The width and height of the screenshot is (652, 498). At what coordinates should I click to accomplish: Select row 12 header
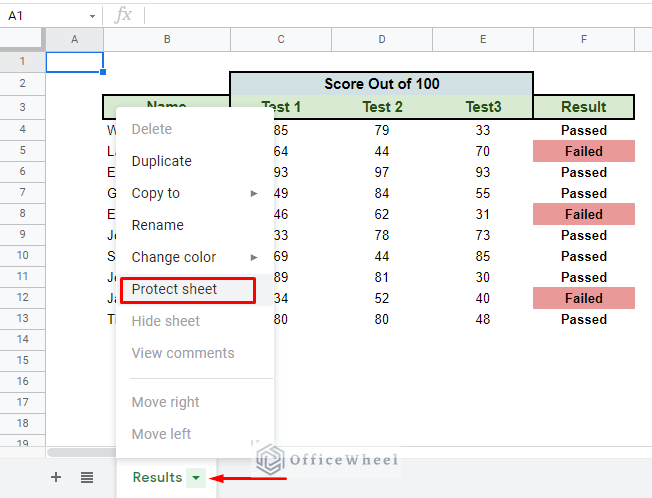(22, 298)
